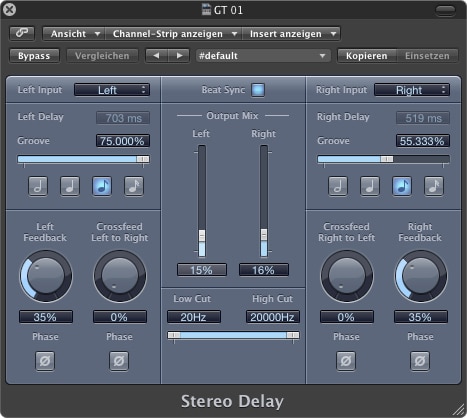Open Channel-Strip anzeigen menu
Viewport: 467px width, 418px height.
click(174, 34)
